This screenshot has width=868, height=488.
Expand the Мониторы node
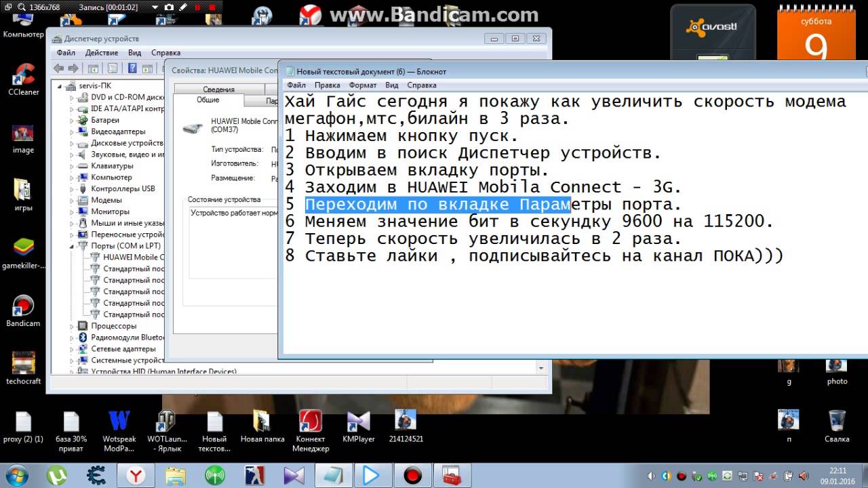click(72, 211)
